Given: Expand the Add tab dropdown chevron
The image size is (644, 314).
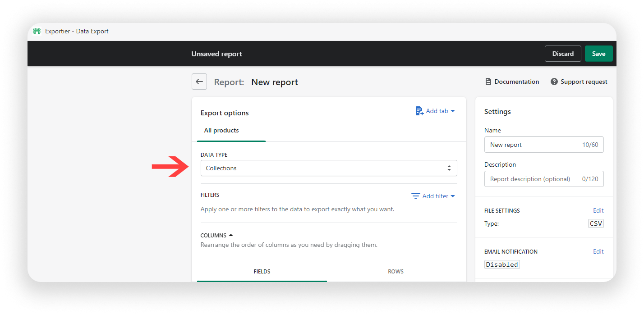Looking at the screenshot, I should point(453,111).
